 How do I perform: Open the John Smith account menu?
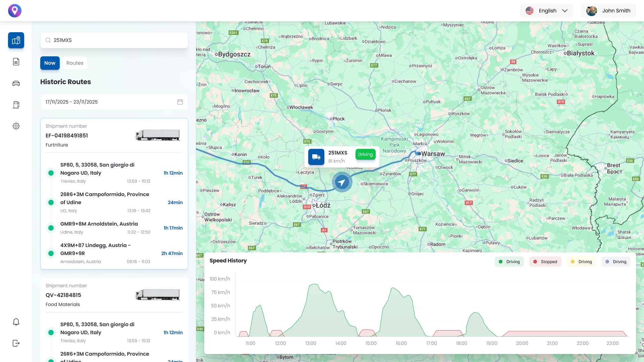608,11
